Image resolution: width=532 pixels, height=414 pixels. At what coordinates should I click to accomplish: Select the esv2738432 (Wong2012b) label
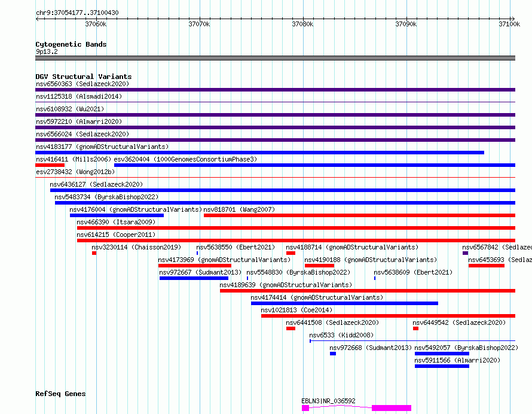75,172
